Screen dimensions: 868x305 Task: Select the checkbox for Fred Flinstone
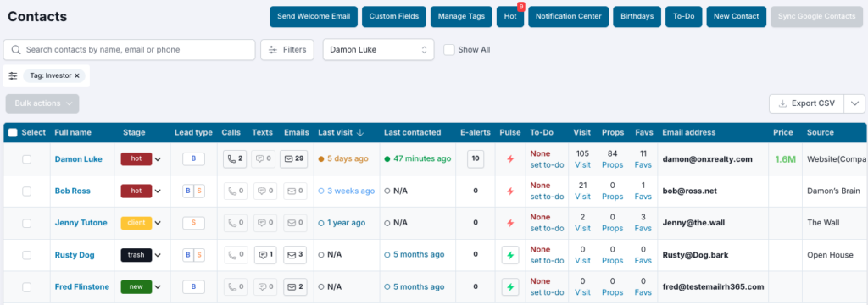[26, 286]
